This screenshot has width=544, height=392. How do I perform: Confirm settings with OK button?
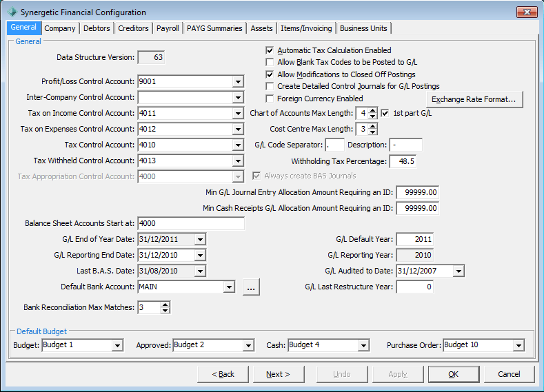(454, 374)
